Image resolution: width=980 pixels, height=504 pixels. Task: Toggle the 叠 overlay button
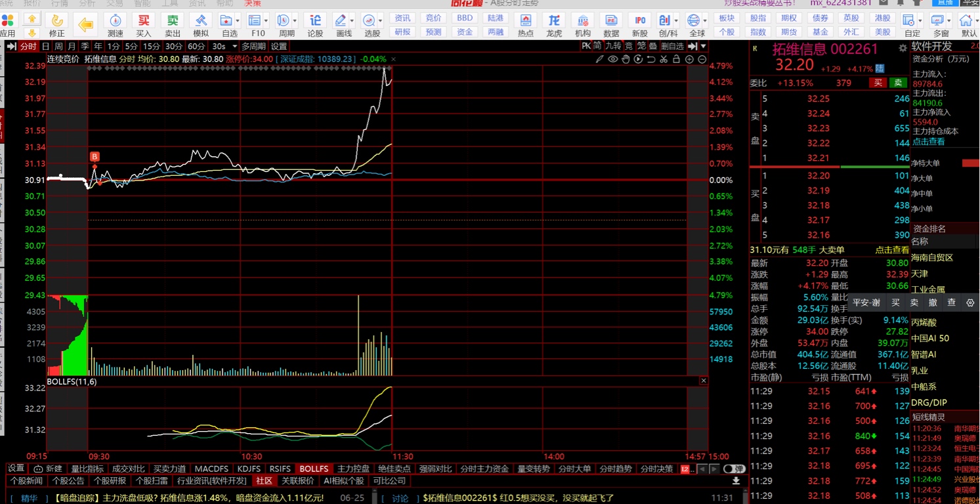coord(652,46)
